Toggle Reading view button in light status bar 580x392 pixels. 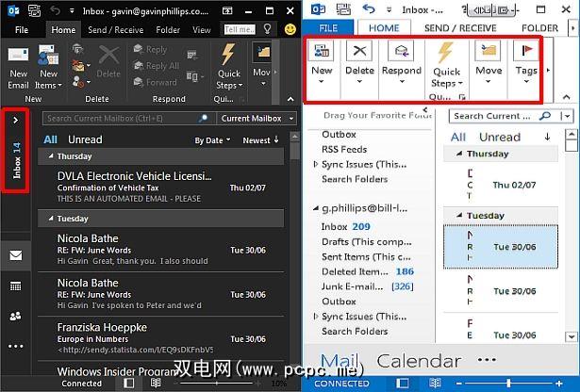point(435,384)
